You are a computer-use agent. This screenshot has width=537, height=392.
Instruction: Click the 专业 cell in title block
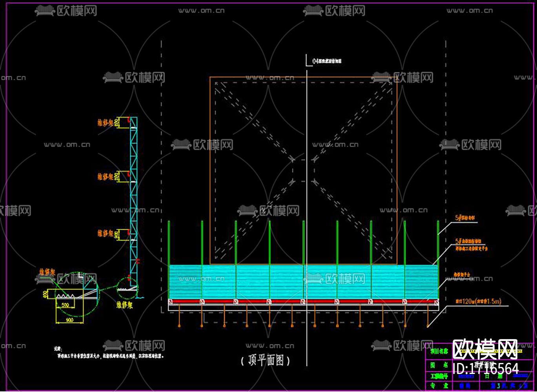439,386
